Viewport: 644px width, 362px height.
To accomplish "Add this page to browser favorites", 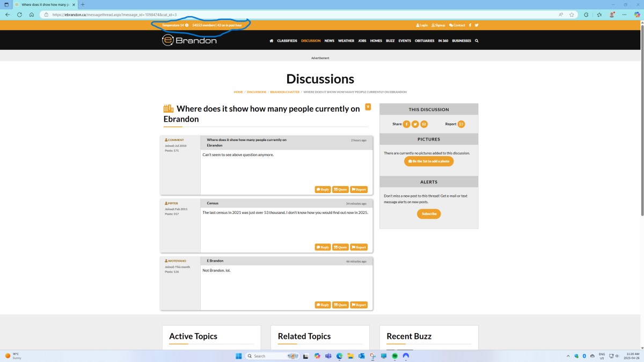I will click(572, 14).
